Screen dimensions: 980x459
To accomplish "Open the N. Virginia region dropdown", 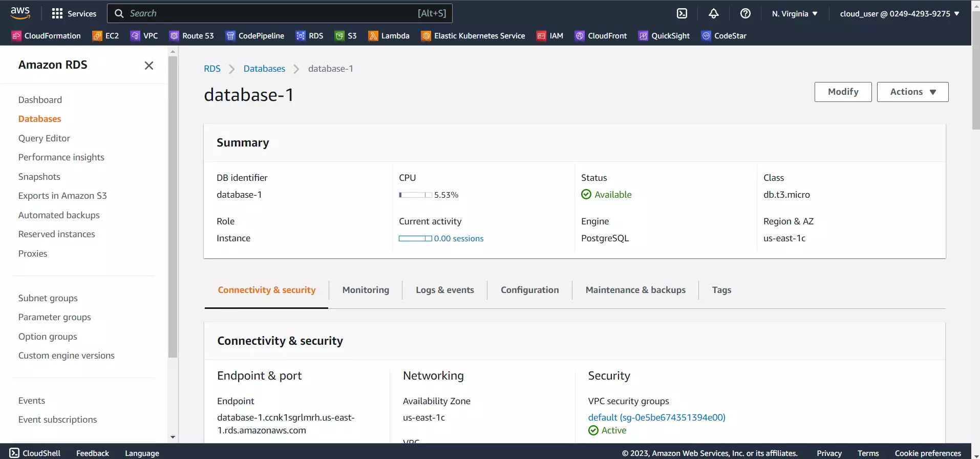I will tap(795, 14).
